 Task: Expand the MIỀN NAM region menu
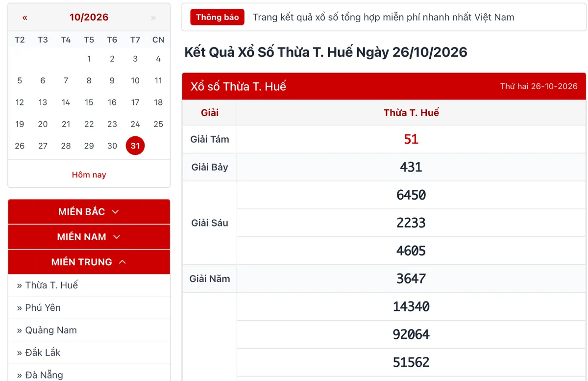[x=89, y=237]
